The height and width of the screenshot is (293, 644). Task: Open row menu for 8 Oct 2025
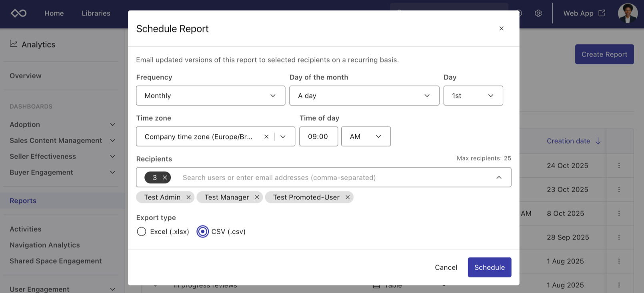619,213
